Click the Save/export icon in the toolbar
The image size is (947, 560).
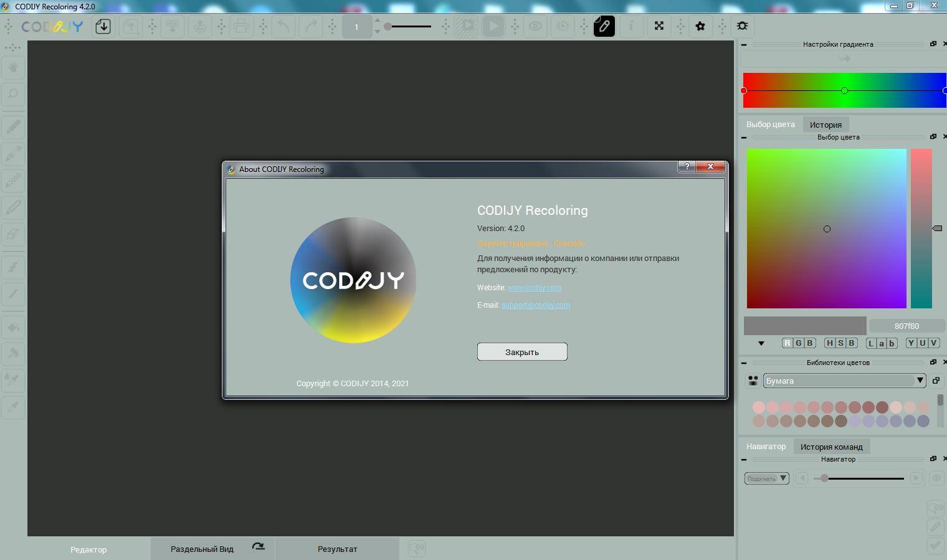131,26
